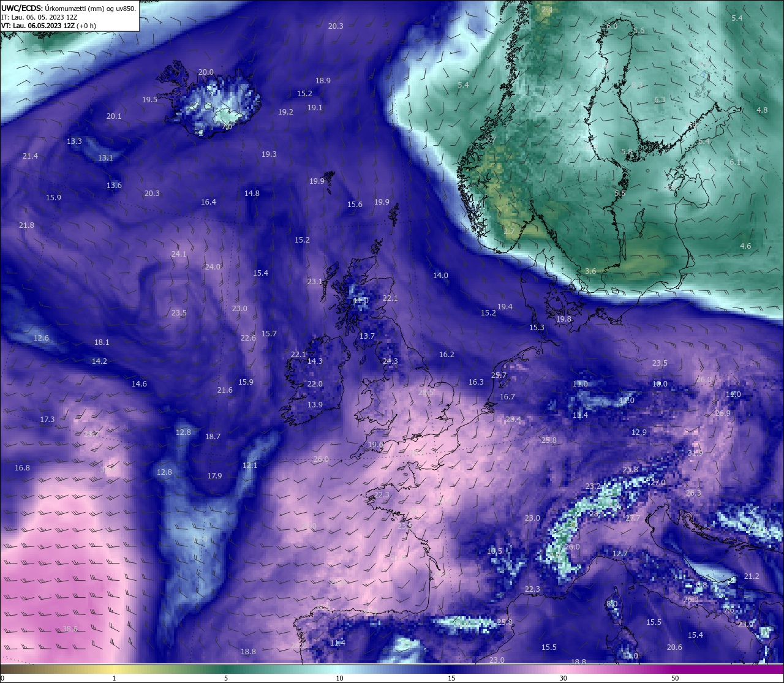Image resolution: width=784 pixels, height=683 pixels.
Task: Click the 20.6 value label
Action: [x=674, y=647]
